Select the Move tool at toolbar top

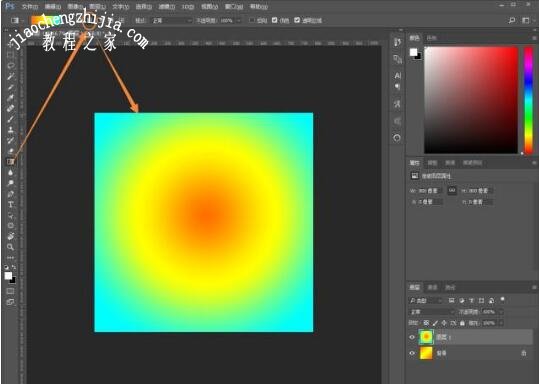(x=11, y=44)
